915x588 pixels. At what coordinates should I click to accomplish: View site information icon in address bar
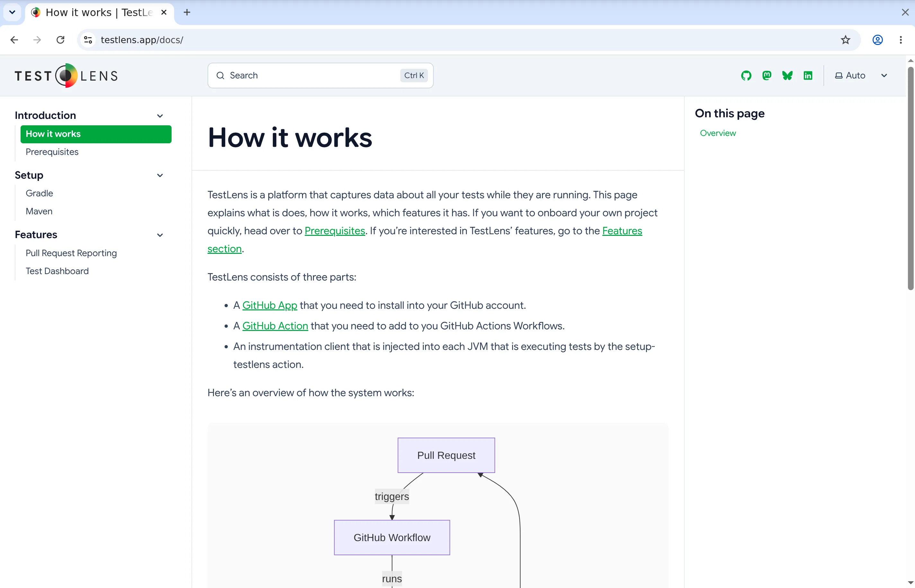click(88, 40)
